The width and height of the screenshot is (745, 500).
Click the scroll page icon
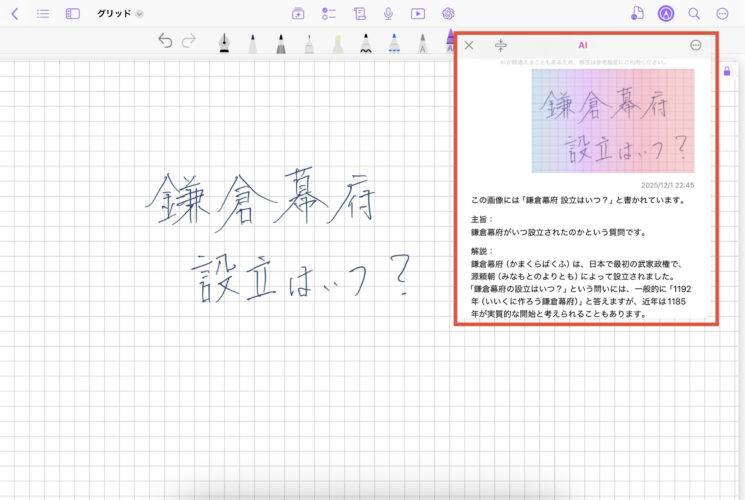[360, 14]
